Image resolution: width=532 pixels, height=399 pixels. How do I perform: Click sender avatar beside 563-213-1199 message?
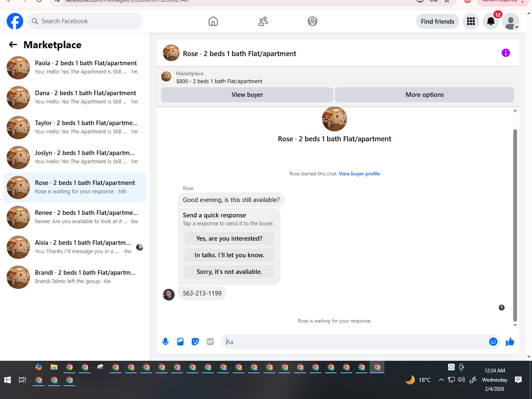pos(169,295)
